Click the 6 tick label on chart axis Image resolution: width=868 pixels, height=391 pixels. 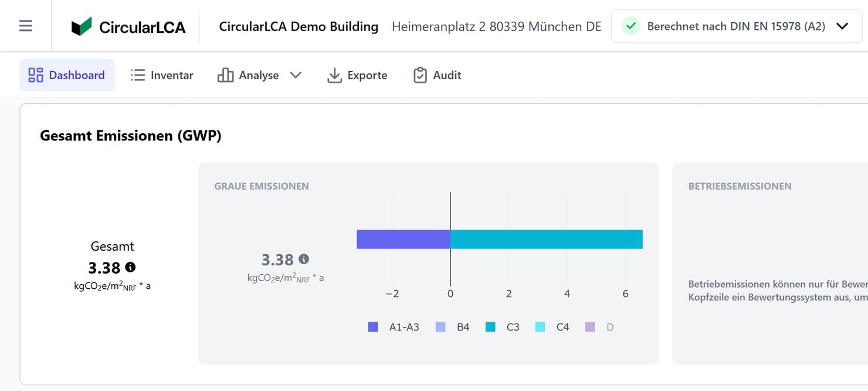tap(625, 294)
